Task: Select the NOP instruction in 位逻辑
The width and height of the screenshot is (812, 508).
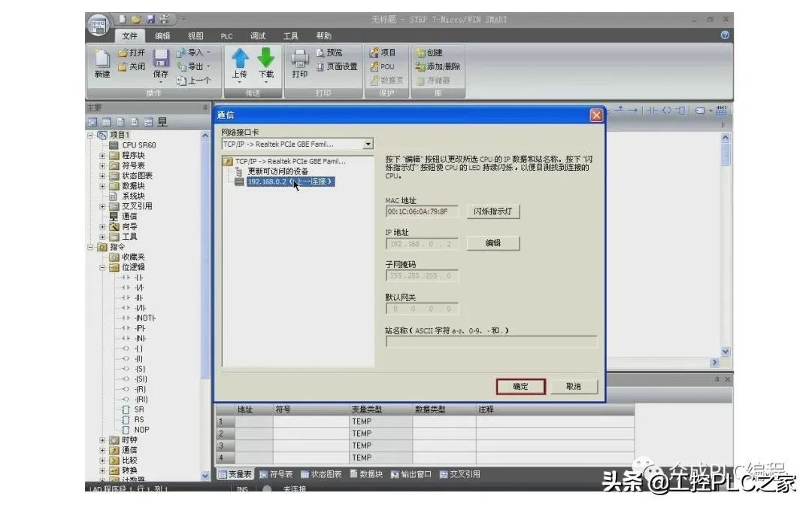Action: click(141, 430)
